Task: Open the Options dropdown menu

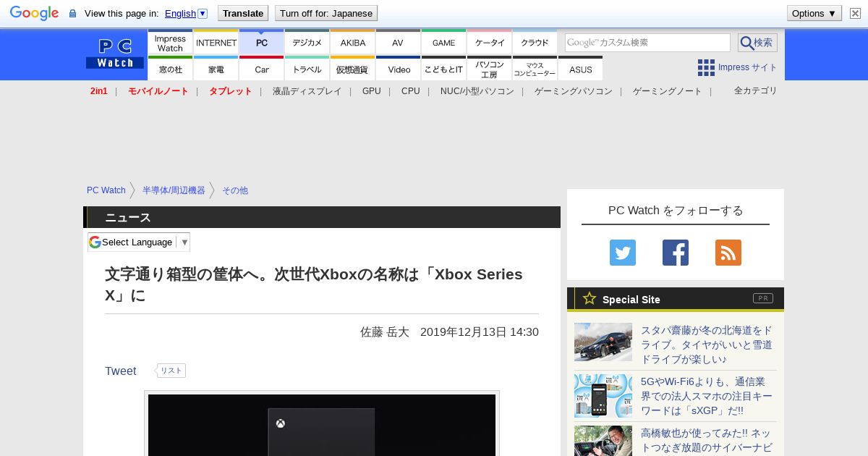Action: tap(814, 13)
